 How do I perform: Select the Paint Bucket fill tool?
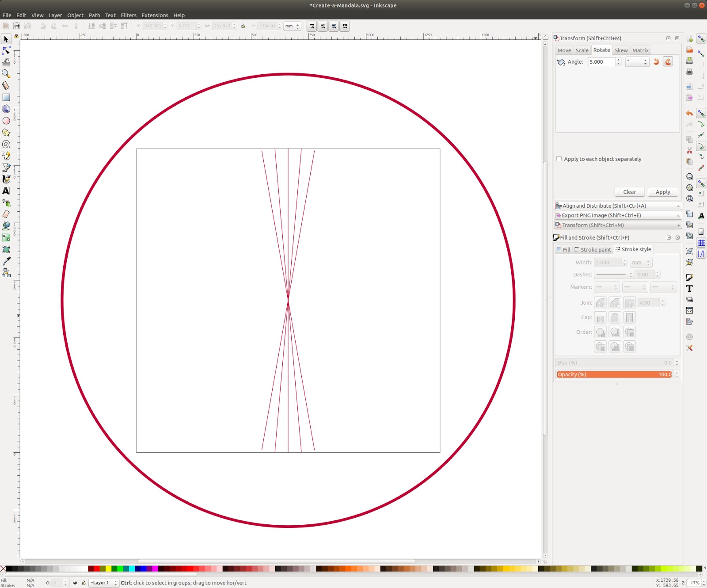click(x=6, y=226)
